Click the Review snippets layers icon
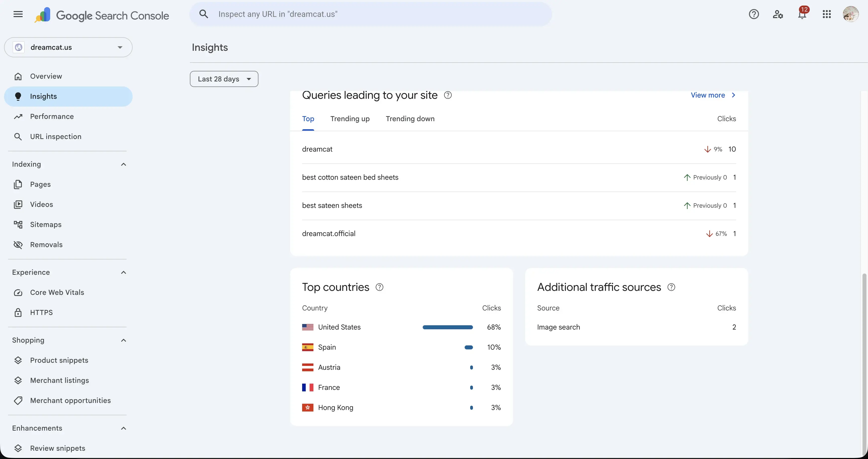This screenshot has width=868, height=459. point(18,448)
